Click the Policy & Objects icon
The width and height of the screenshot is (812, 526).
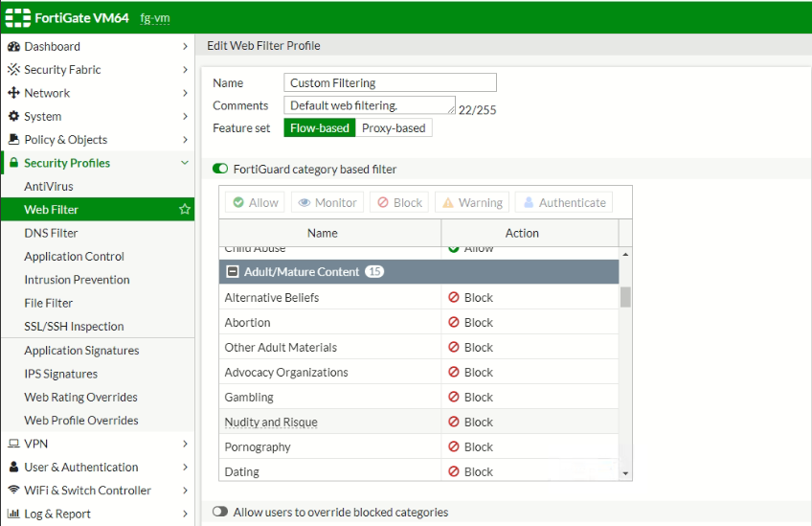click(13, 139)
